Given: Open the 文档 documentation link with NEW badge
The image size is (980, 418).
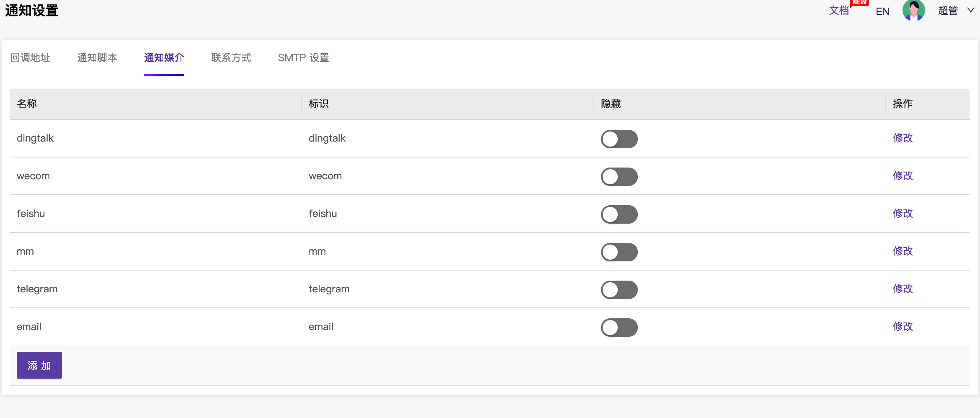Looking at the screenshot, I should (x=839, y=10).
